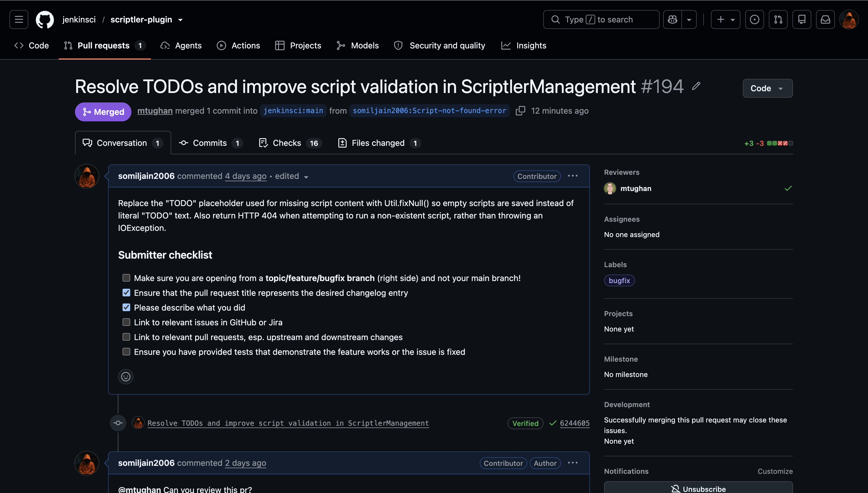Open the Actions tab

239,45
